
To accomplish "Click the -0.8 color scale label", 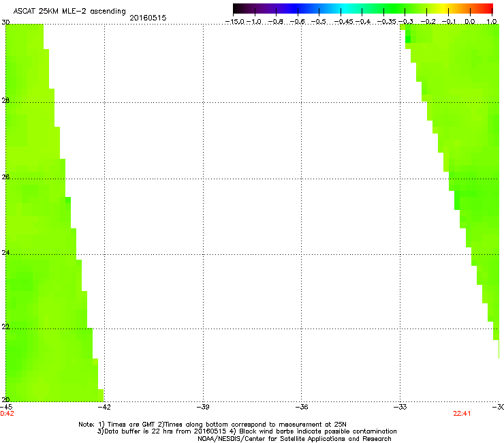I will click(x=275, y=22).
